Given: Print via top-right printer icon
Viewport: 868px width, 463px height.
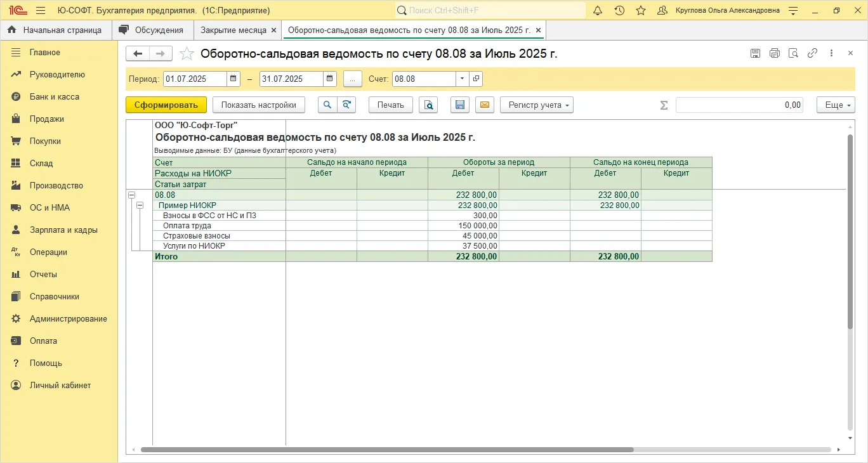Looking at the screenshot, I should point(774,53).
